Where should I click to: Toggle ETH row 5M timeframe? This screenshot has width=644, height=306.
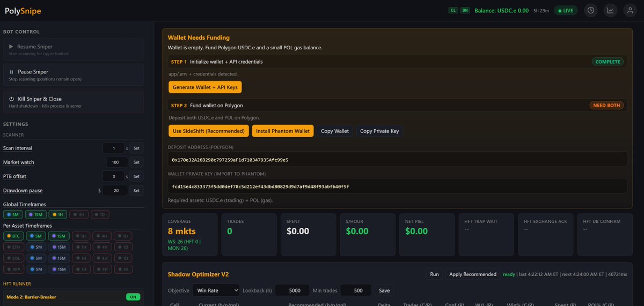pos(36,247)
